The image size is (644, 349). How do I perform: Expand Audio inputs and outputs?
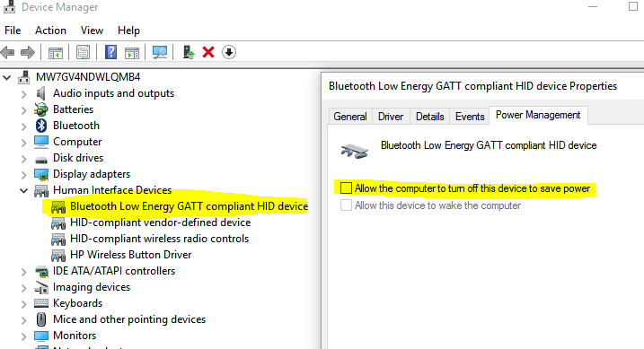[24, 94]
